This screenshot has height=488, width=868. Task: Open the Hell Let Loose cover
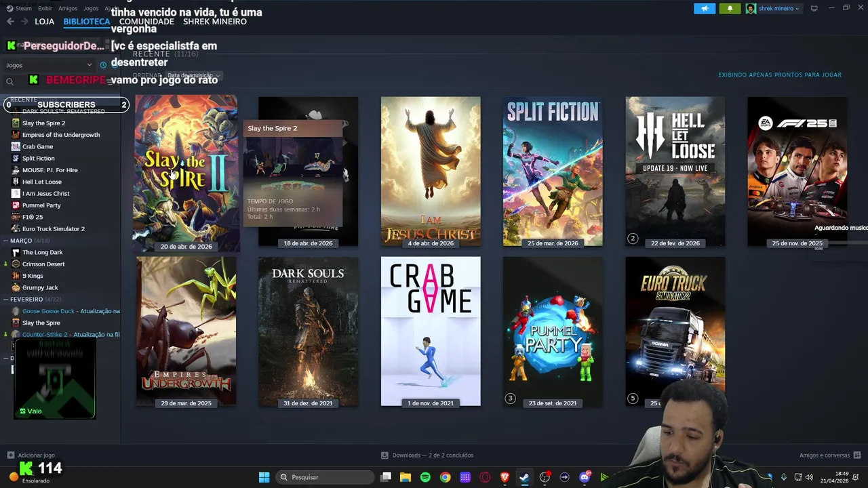[675, 171]
